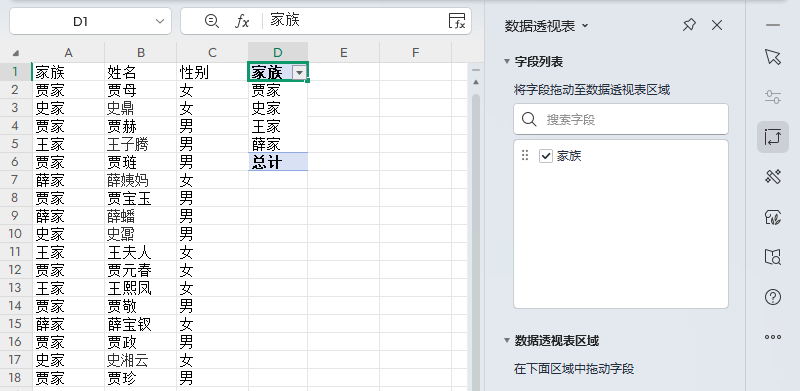The image size is (800, 391).
Task: Select column F header
Action: (415, 53)
